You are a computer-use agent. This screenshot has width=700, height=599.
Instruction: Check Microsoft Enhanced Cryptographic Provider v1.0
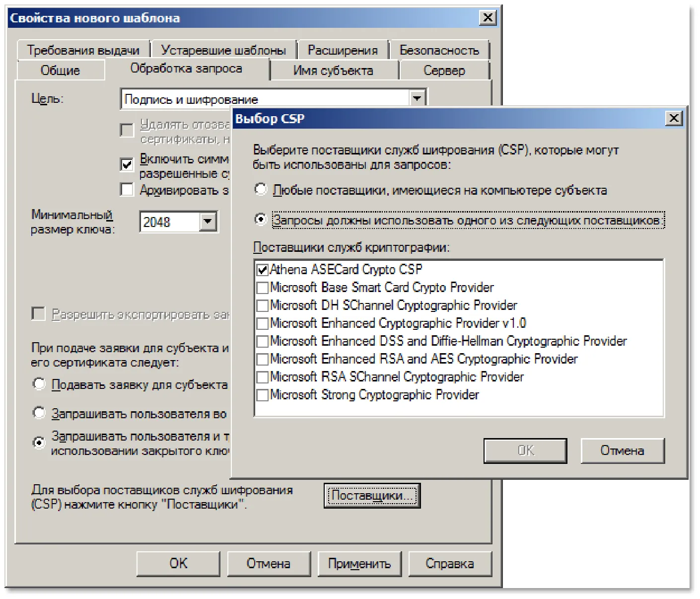coord(262,323)
